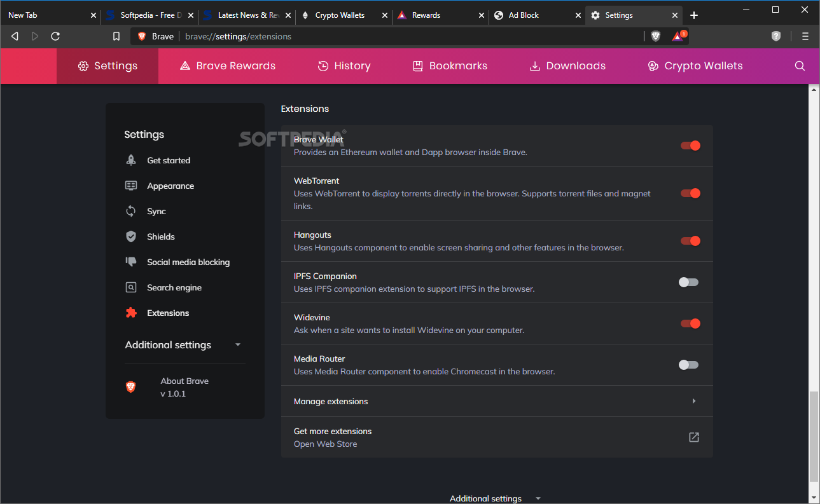The height and width of the screenshot is (504, 820).
Task: Open Brave Shields lion icon in address bar
Action: pyautogui.click(x=656, y=36)
